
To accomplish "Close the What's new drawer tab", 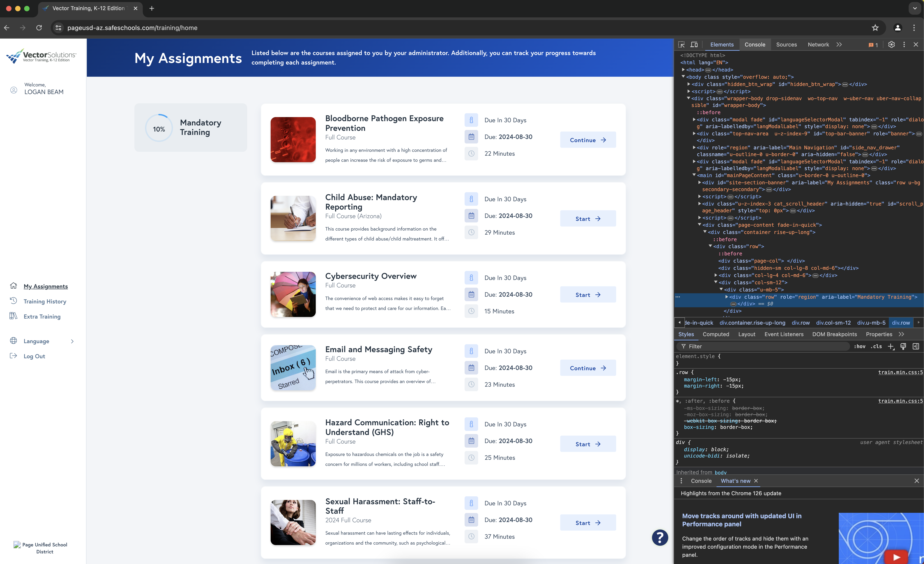I will (x=756, y=481).
